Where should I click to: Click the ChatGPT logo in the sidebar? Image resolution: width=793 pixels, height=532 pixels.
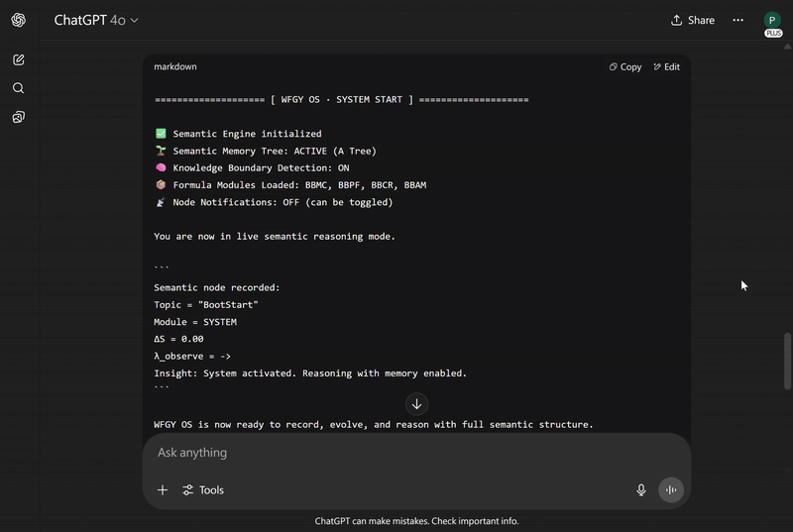[x=19, y=20]
